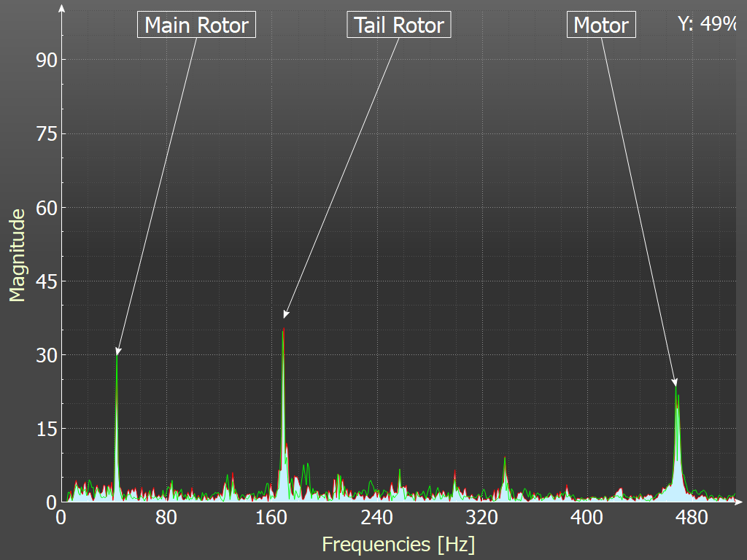Click the 45 magnitude axis tick label
The height and width of the screenshot is (560, 747).
click(47, 281)
